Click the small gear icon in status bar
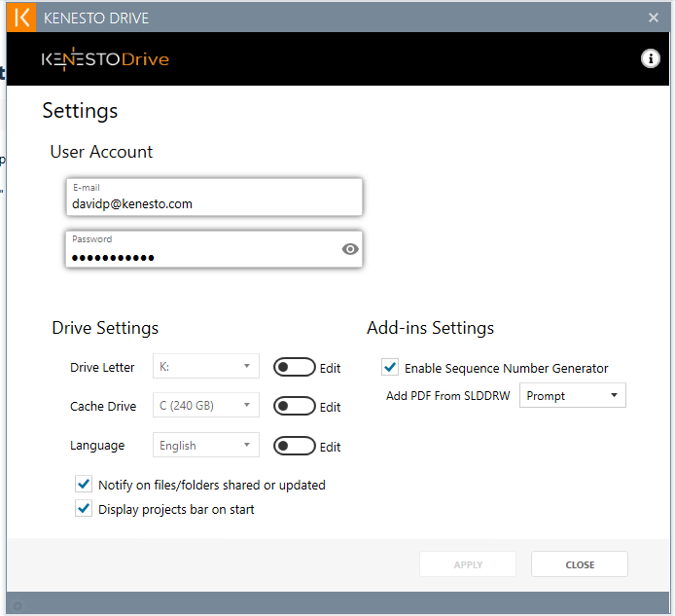Screen dimensions: 675x616 (x=18, y=606)
